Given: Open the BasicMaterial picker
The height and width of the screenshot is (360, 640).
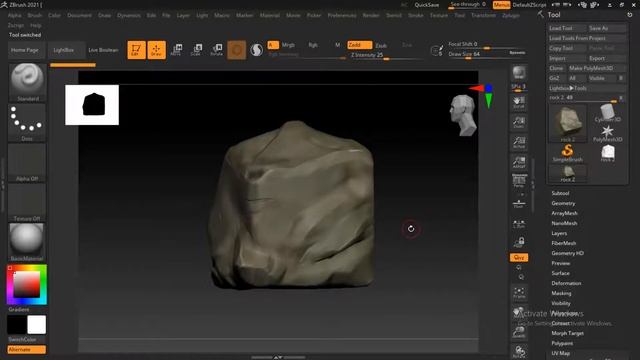Looking at the screenshot, I should click(27, 242).
